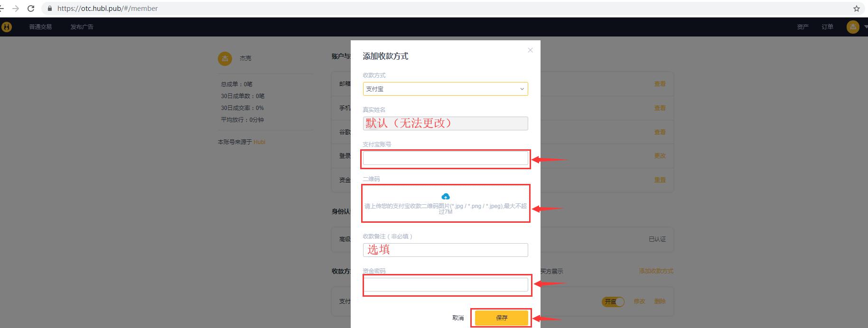Click the lock icon in the address bar
Viewport: 868px width, 328px height.
50,9
